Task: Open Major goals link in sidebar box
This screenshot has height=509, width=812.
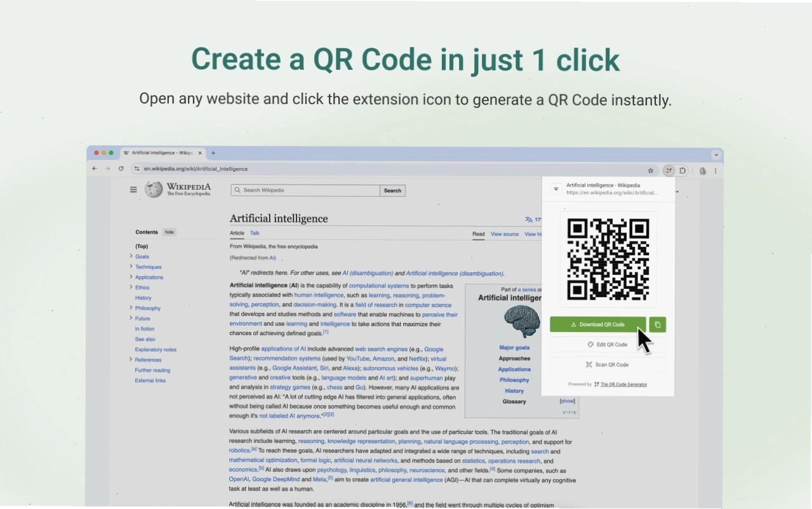Action: (x=514, y=348)
